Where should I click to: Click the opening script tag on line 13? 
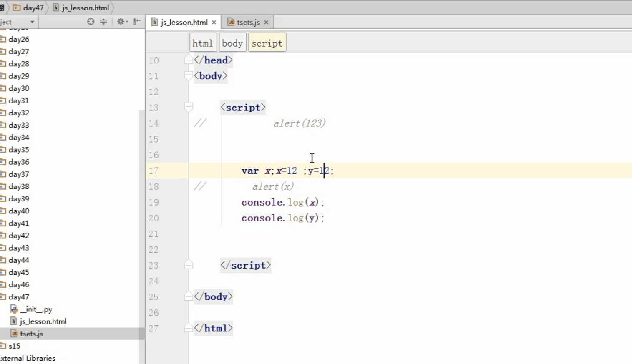coord(243,108)
